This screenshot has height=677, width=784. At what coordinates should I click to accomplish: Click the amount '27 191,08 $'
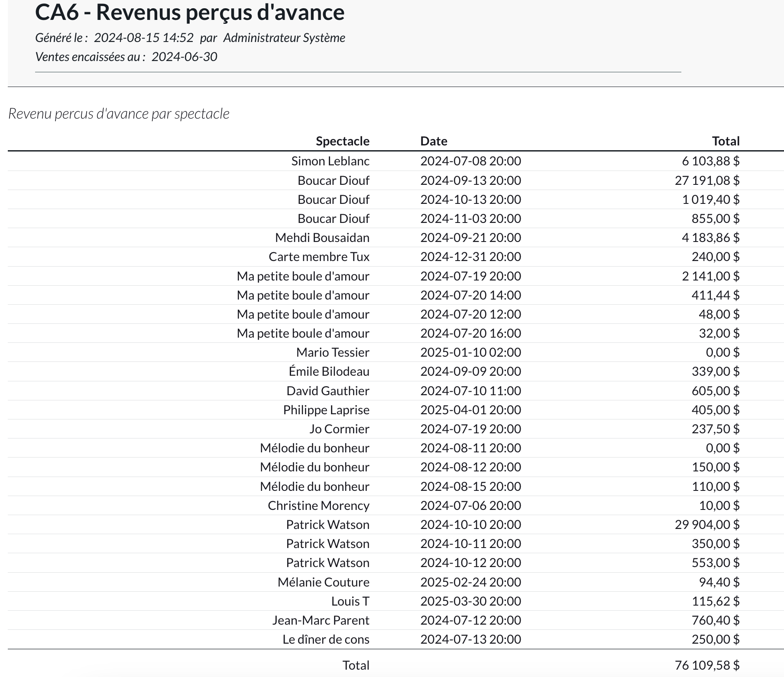707,181
